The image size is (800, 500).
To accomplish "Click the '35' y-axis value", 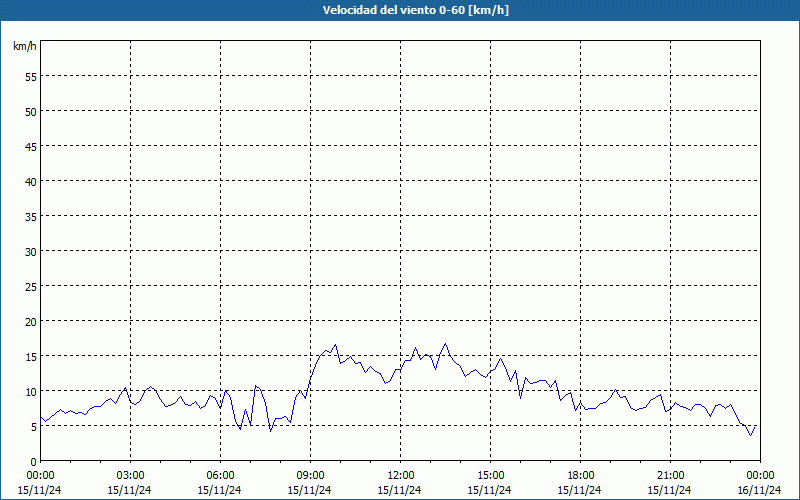I will click(31, 217).
